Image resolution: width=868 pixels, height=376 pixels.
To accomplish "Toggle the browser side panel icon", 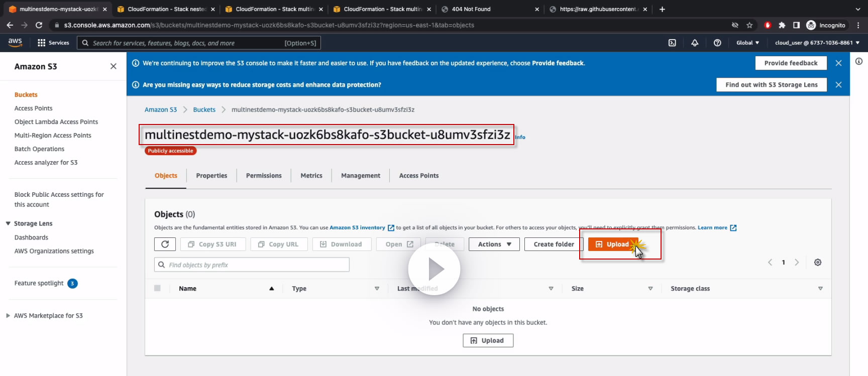I will (796, 25).
